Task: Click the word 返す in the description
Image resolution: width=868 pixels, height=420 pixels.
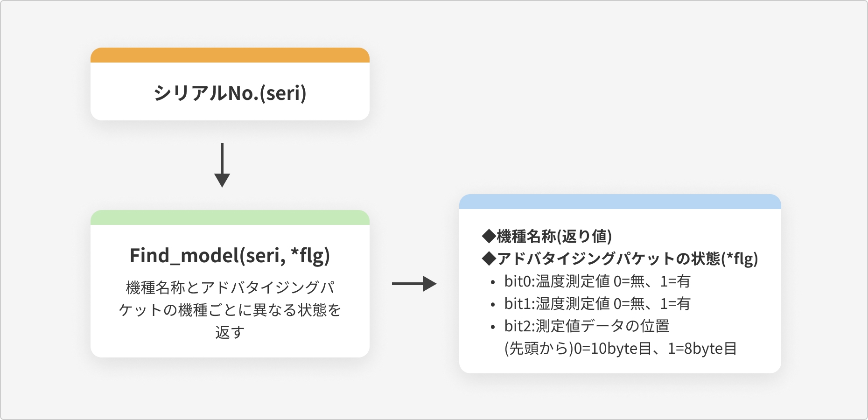Action: 230,332
